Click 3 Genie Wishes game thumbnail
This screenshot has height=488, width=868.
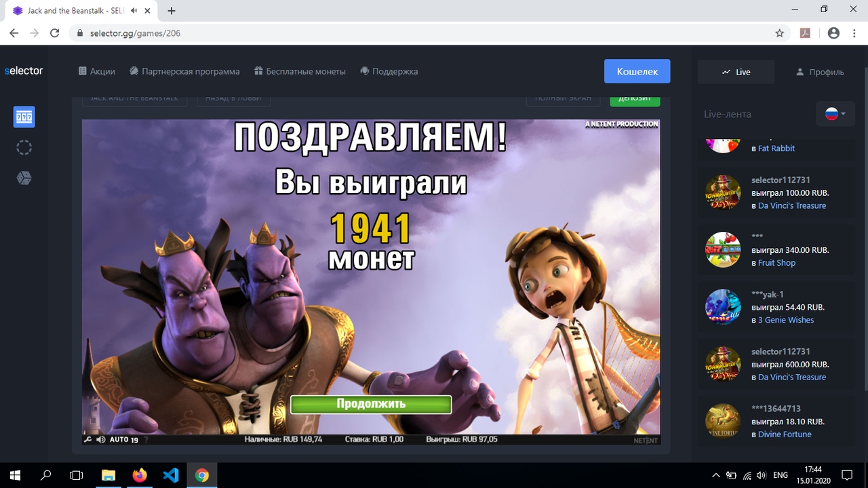[723, 307]
